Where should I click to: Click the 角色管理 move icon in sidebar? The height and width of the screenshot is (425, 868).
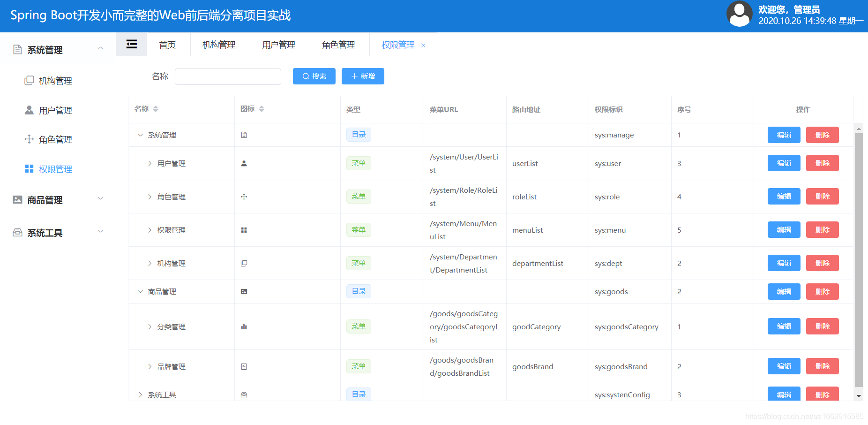[29, 139]
